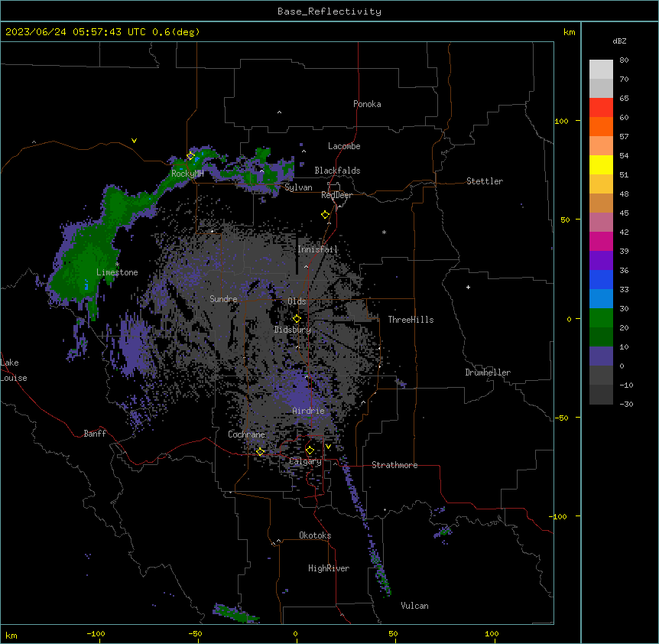Click the Limestone label

click(x=117, y=272)
